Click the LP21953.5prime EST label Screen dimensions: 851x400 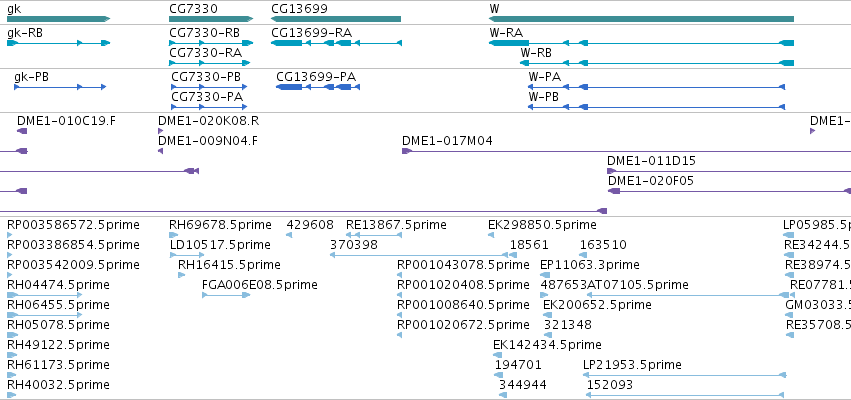click(x=632, y=365)
